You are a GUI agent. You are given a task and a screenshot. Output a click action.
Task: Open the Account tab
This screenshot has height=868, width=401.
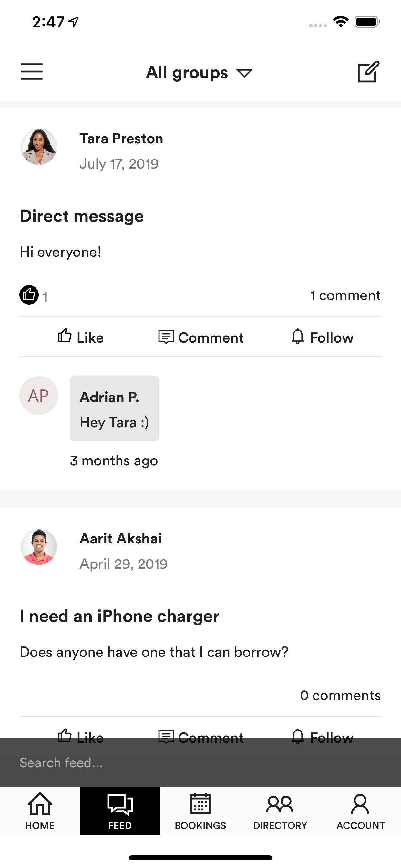[361, 811]
